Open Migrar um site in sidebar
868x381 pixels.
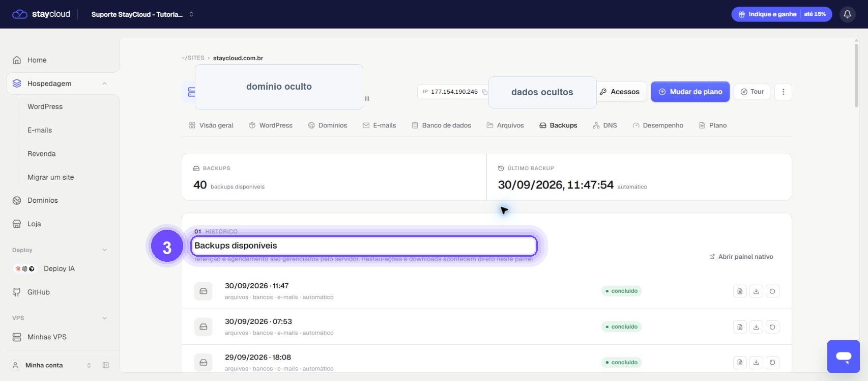[51, 177]
